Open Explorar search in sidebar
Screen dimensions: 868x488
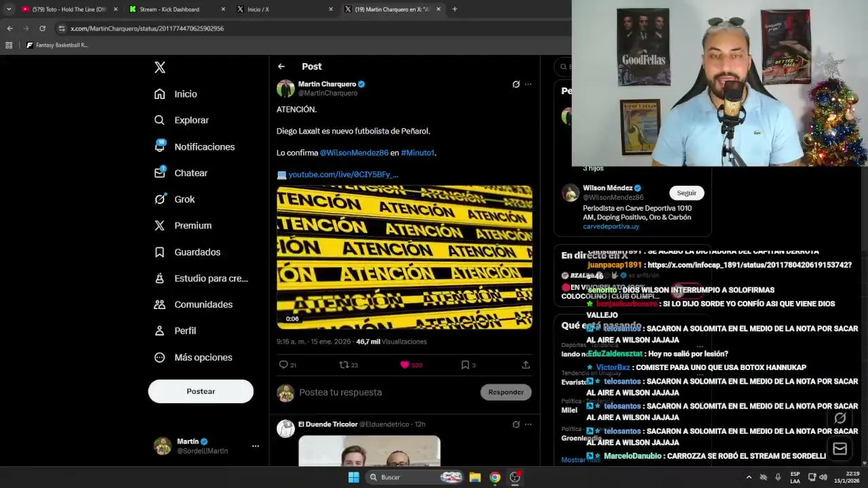pos(182,120)
